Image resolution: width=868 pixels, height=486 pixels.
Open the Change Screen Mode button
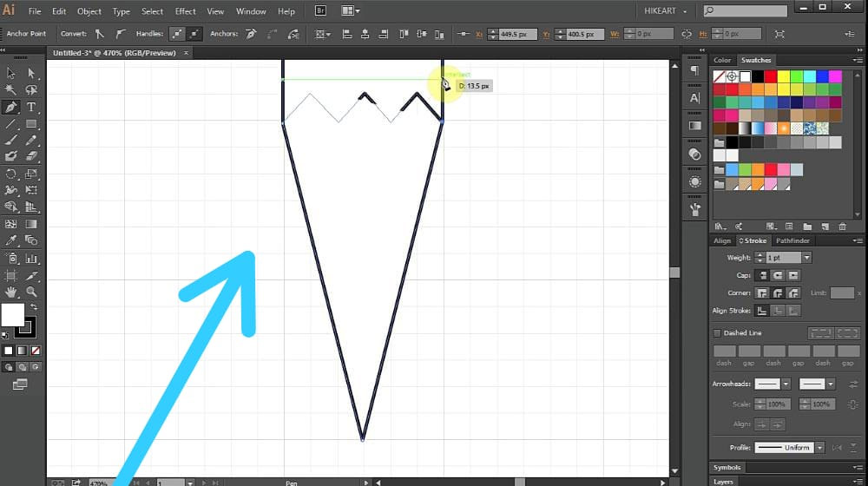click(x=20, y=384)
